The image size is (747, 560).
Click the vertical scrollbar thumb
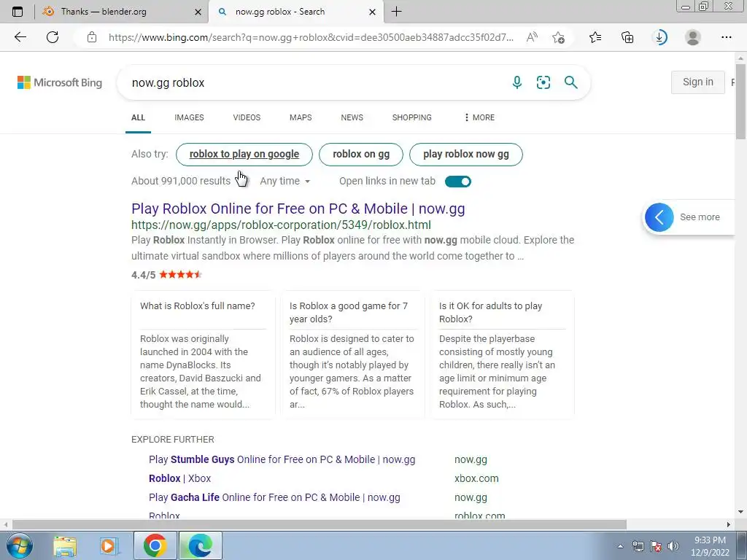coord(740,101)
